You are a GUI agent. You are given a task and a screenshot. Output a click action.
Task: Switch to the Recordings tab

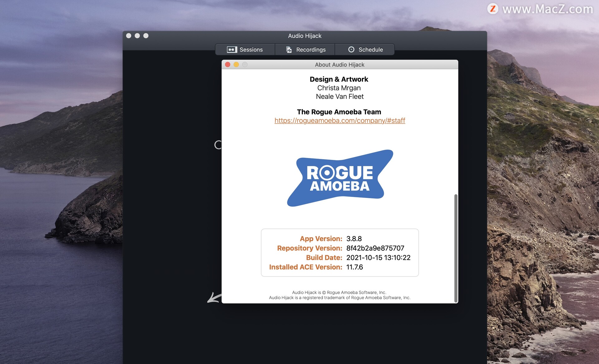[x=305, y=49]
